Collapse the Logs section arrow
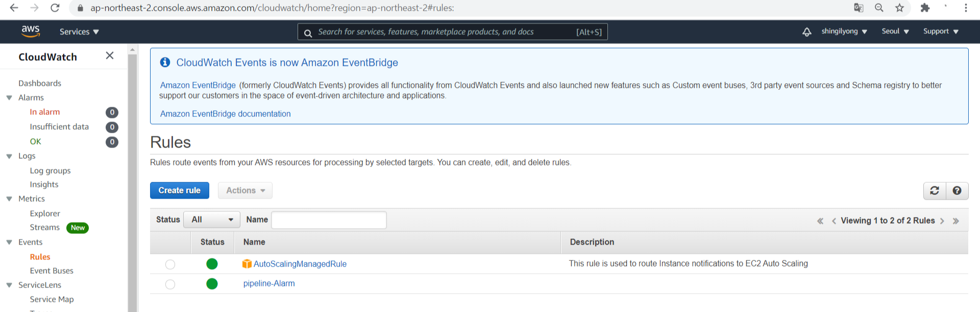This screenshot has height=312, width=980. pyautogui.click(x=9, y=156)
